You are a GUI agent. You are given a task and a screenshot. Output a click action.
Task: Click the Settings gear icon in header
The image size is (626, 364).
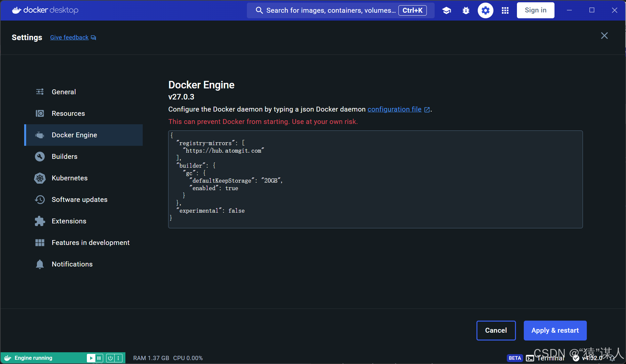click(x=486, y=10)
